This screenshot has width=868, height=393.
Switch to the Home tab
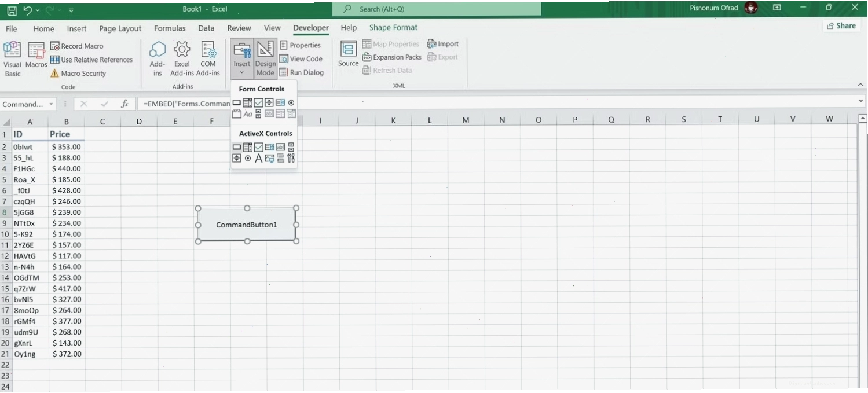pos(43,28)
